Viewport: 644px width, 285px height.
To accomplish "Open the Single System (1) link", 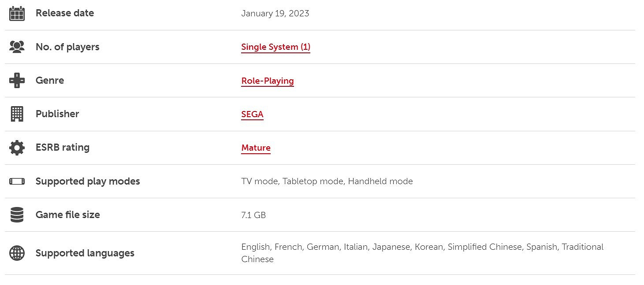I will 275,47.
